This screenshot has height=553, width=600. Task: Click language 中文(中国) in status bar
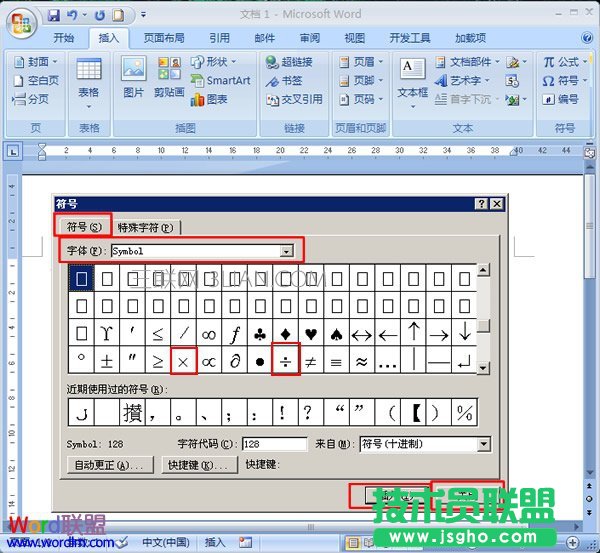click(166, 542)
